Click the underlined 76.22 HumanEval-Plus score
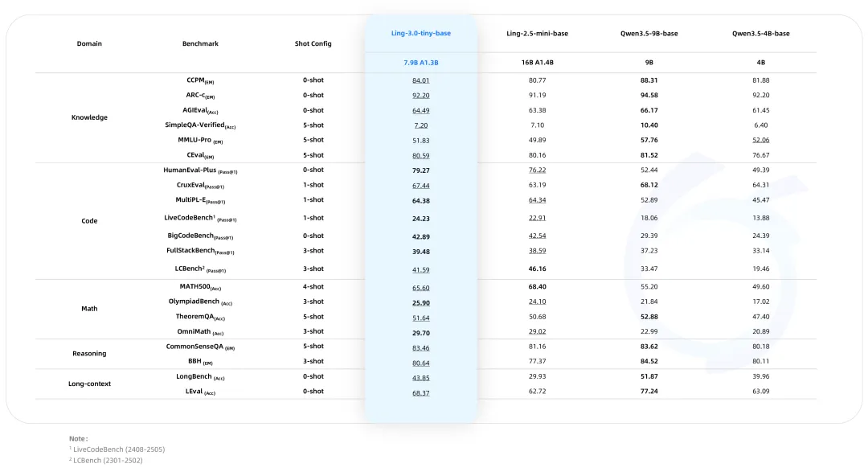 [537, 170]
